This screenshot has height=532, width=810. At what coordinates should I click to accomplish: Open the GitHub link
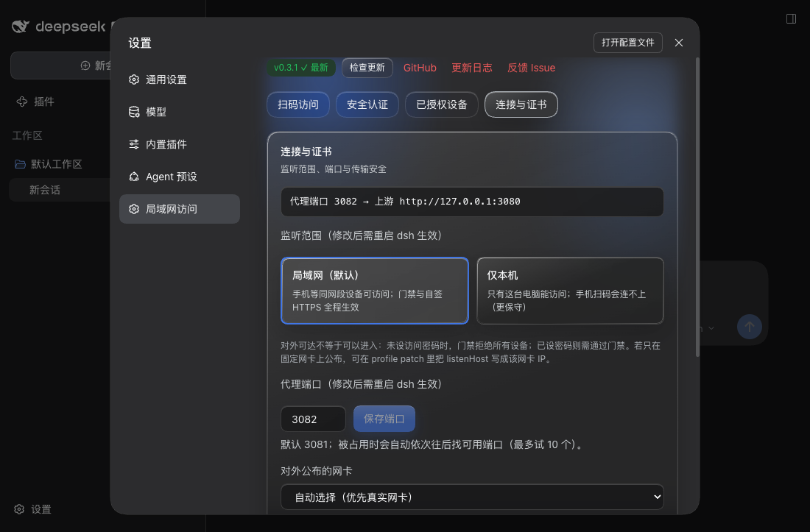(x=420, y=68)
